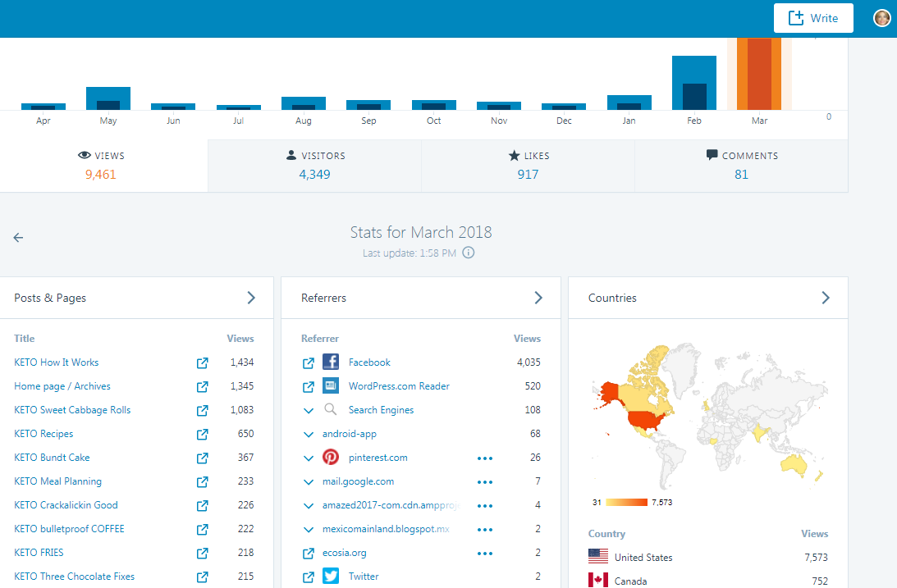The width and height of the screenshot is (897, 588).
Task: Click the info icon beside Last update
Action: (469, 253)
